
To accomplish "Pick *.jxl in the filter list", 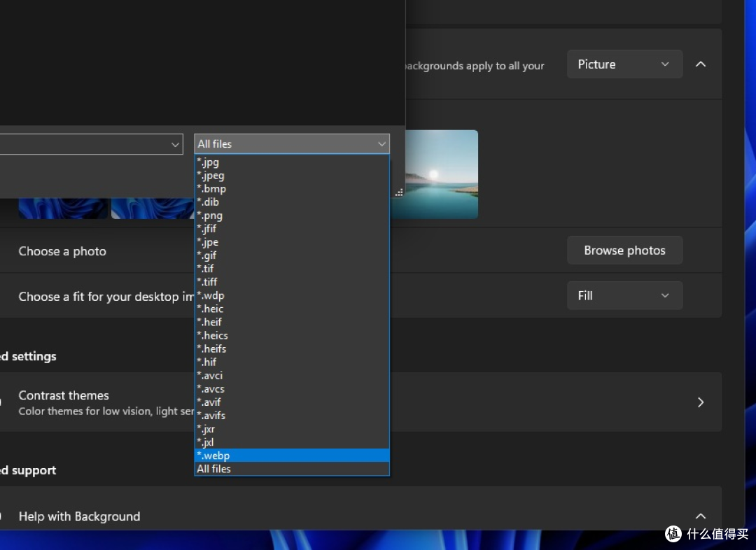I will [x=292, y=442].
